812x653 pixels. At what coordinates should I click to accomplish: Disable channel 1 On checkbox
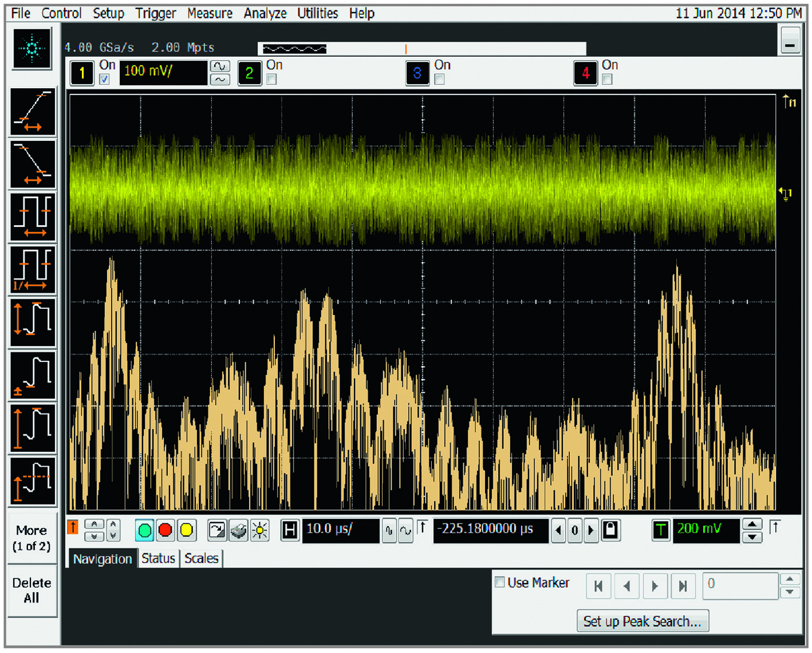pos(104,80)
